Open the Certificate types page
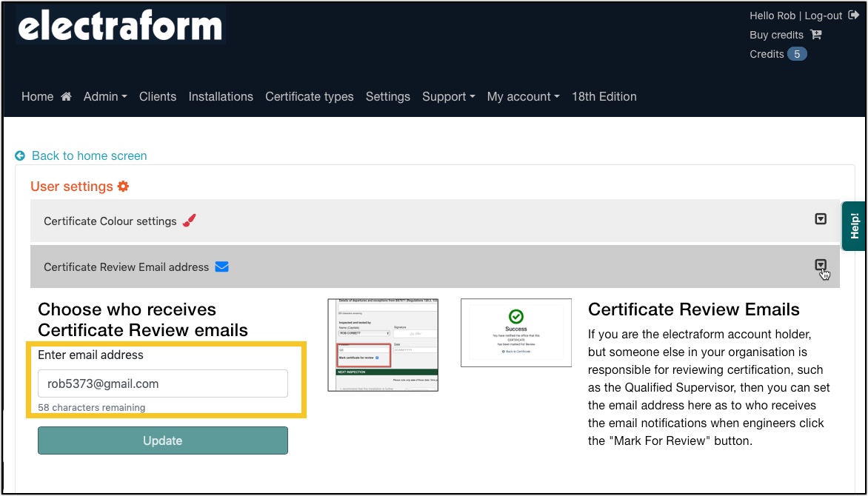Screen dimensions: 868x496 click(x=310, y=96)
